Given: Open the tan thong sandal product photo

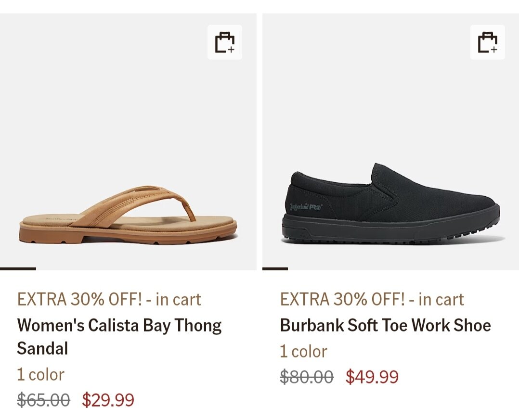Looking at the screenshot, I should (128, 144).
